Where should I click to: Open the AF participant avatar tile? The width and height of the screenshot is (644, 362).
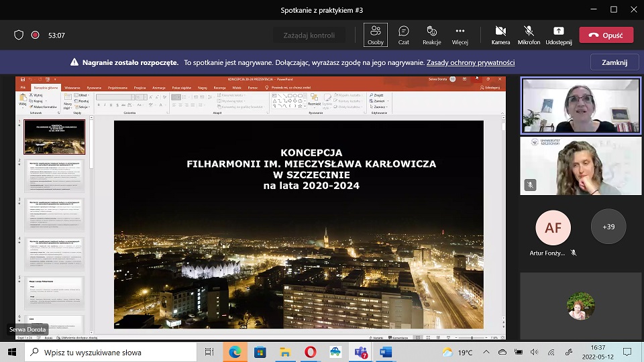click(553, 228)
